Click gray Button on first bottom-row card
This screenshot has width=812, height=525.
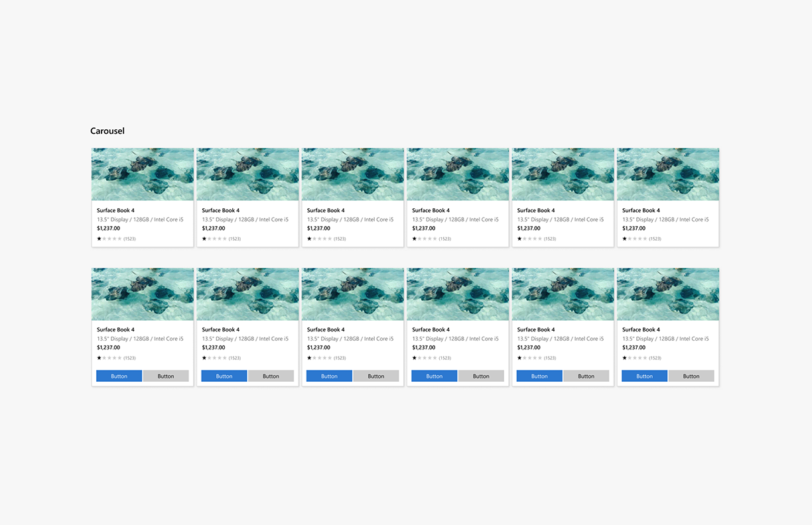[166, 376]
